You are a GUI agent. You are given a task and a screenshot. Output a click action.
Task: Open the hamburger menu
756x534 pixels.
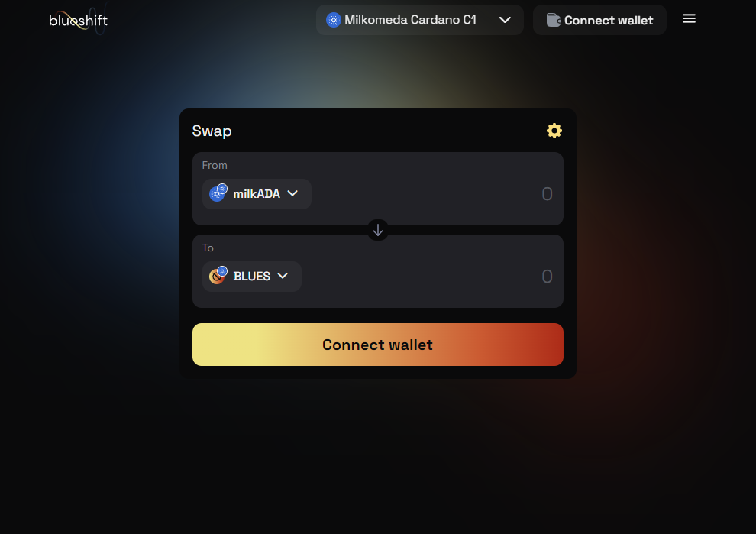[x=689, y=18]
